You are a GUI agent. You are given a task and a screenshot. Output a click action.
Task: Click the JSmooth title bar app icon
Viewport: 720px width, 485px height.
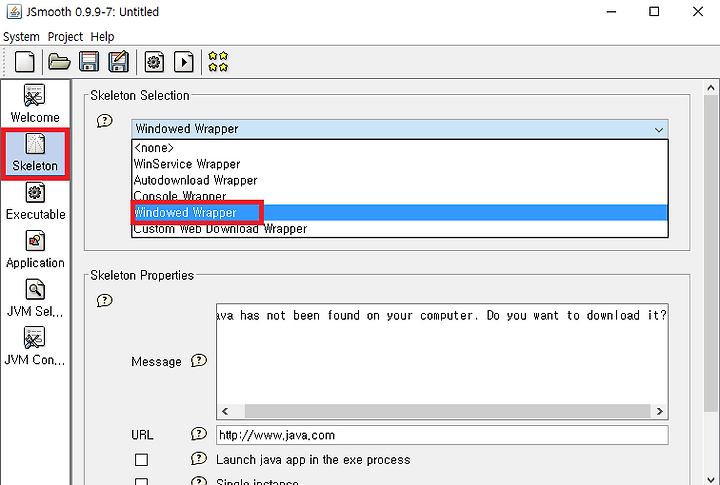14,11
